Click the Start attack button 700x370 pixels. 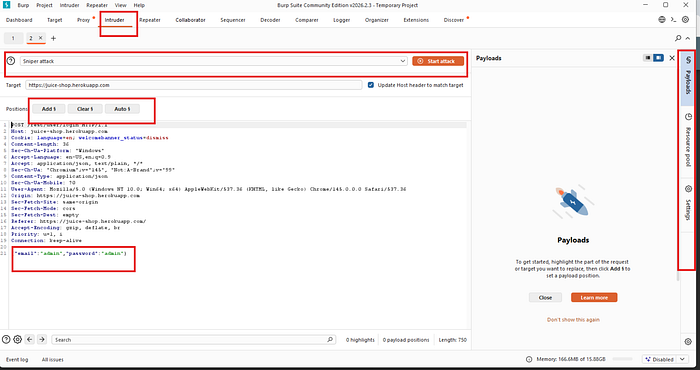pos(438,61)
